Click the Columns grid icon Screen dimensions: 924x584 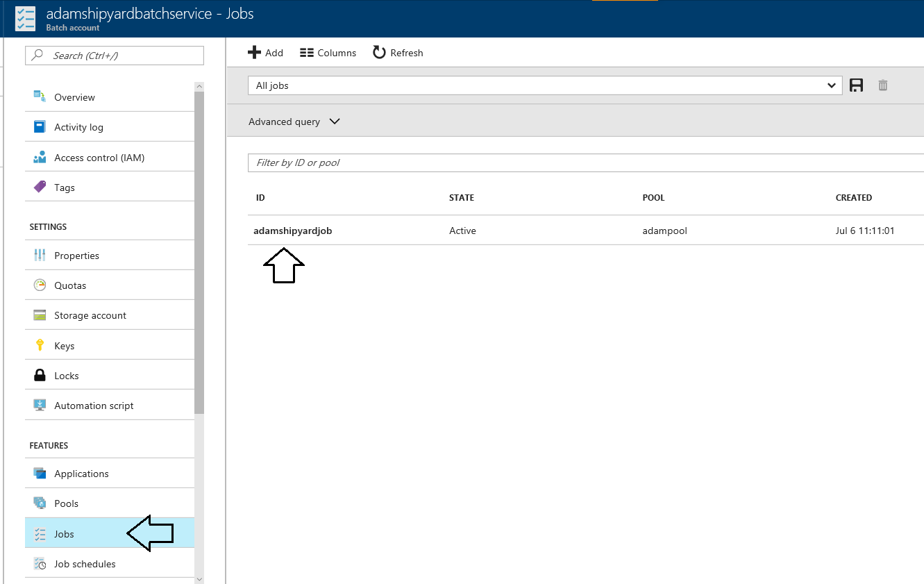(307, 53)
